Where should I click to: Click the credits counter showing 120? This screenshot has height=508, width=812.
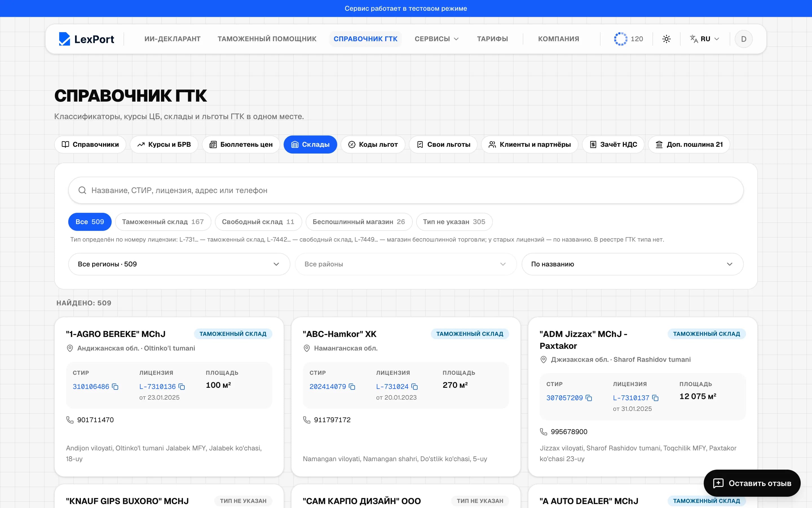[x=628, y=39]
